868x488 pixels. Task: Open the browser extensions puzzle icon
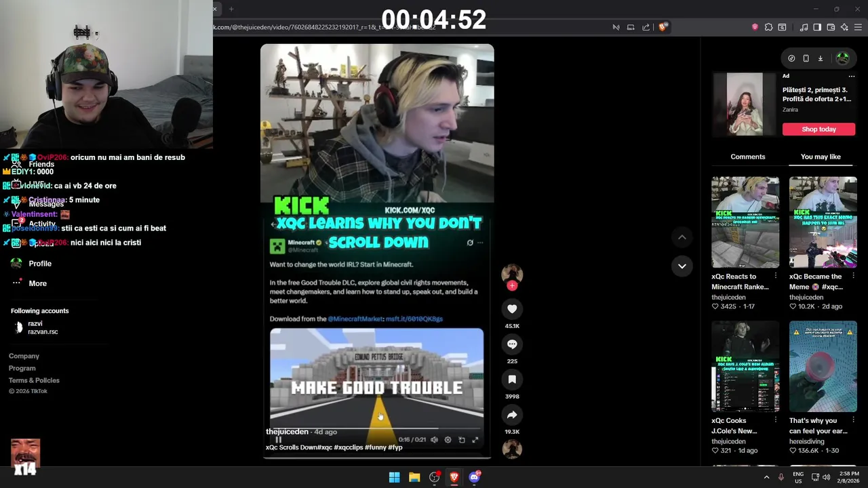coord(768,27)
